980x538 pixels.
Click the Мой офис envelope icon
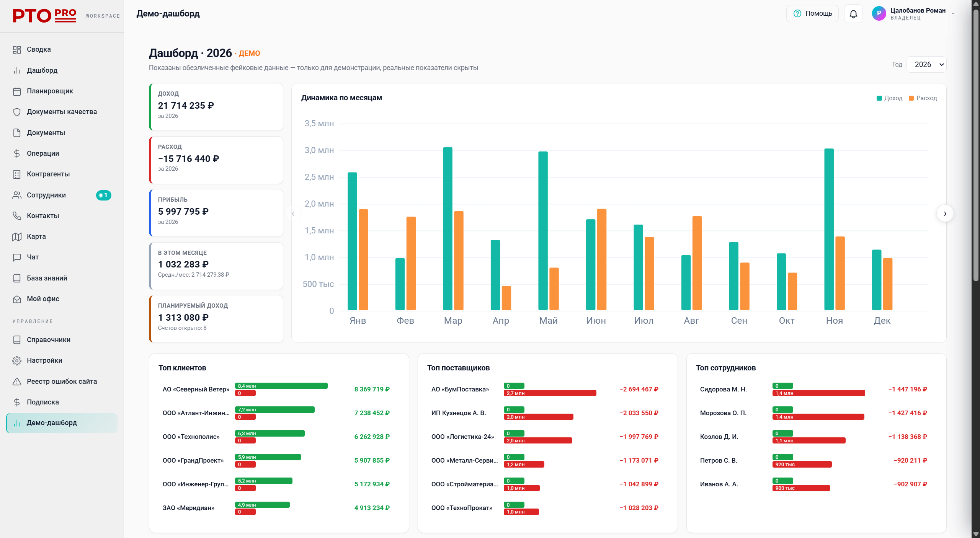pos(17,299)
